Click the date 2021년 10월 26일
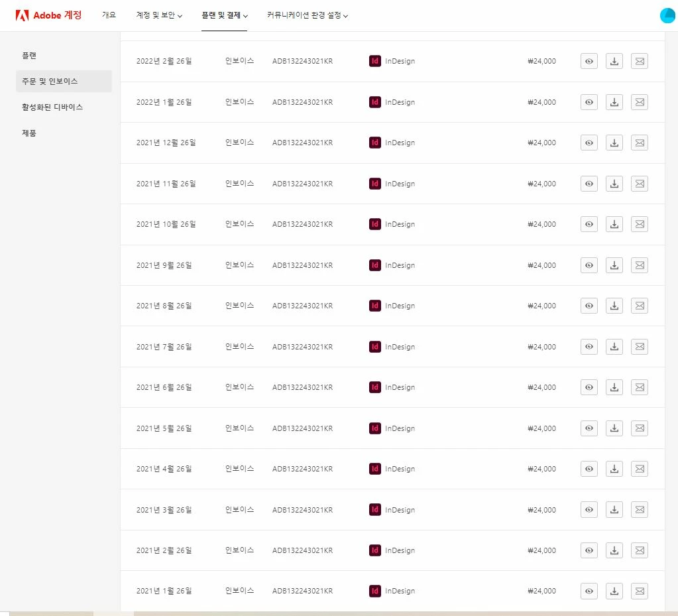This screenshot has height=616, width=678. pos(166,224)
